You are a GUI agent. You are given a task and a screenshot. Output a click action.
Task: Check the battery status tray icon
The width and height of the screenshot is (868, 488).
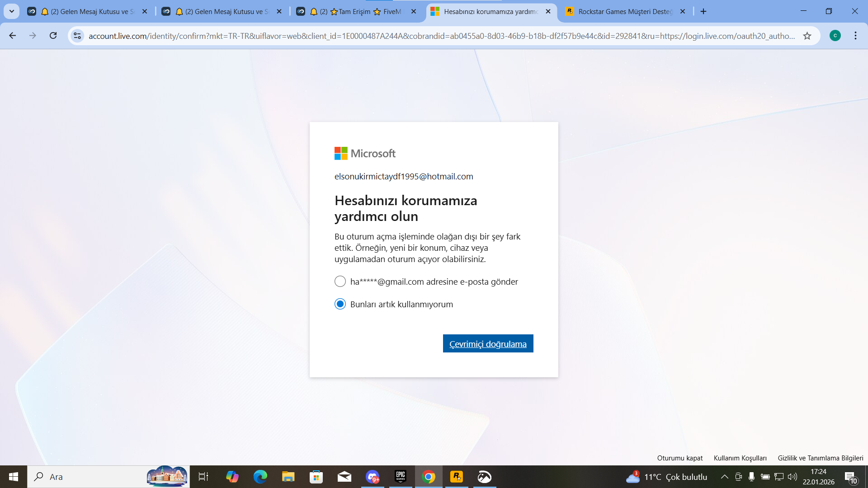(765, 477)
